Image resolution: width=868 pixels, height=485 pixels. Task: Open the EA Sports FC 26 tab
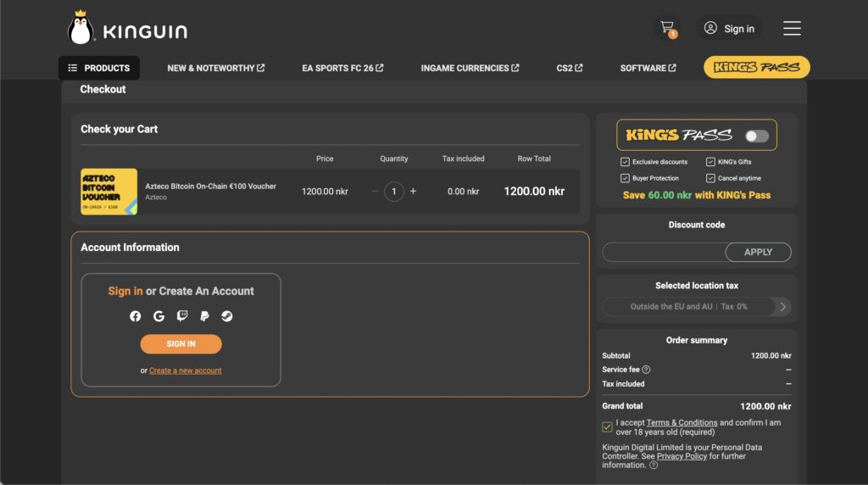(342, 68)
